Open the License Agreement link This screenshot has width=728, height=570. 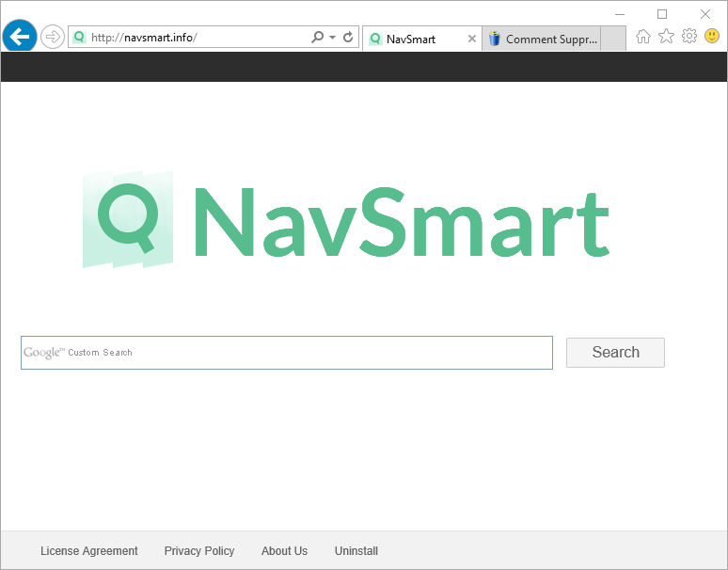click(89, 551)
